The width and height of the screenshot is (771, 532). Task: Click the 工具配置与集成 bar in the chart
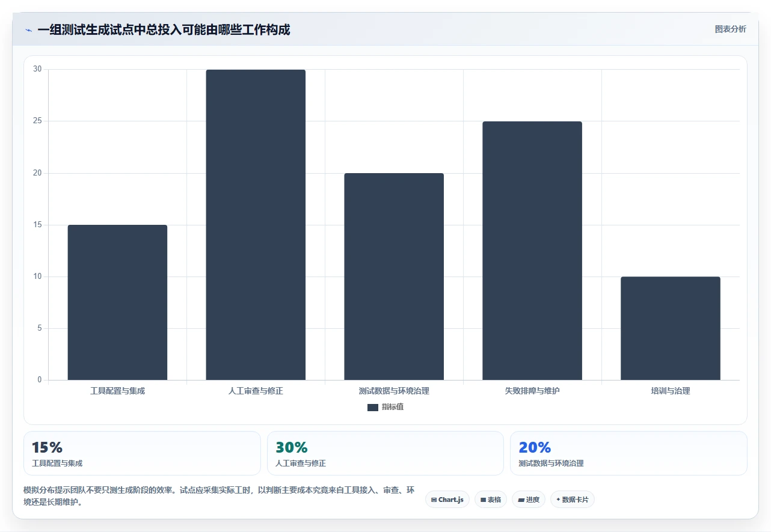click(x=117, y=302)
